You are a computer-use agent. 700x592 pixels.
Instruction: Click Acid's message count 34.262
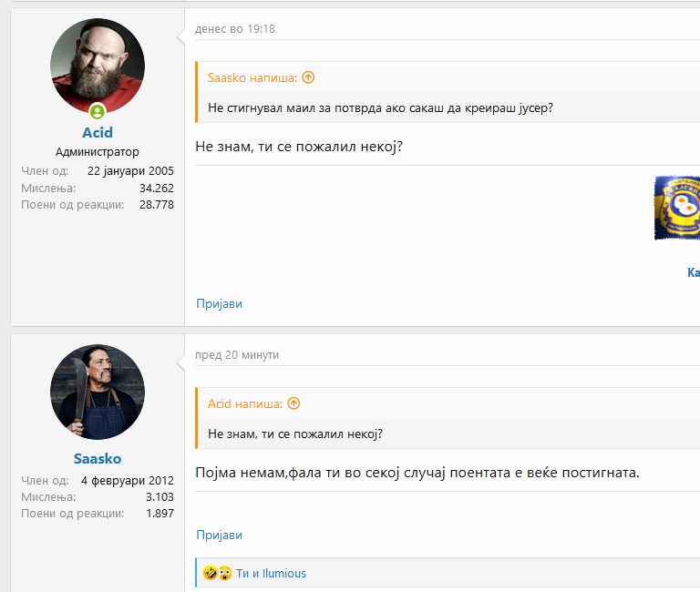point(156,188)
